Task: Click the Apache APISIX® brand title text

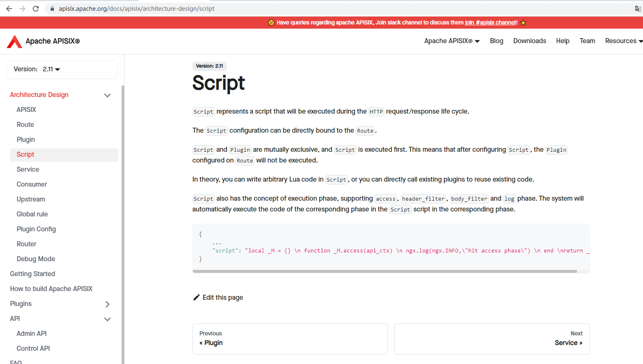Action: coord(53,41)
